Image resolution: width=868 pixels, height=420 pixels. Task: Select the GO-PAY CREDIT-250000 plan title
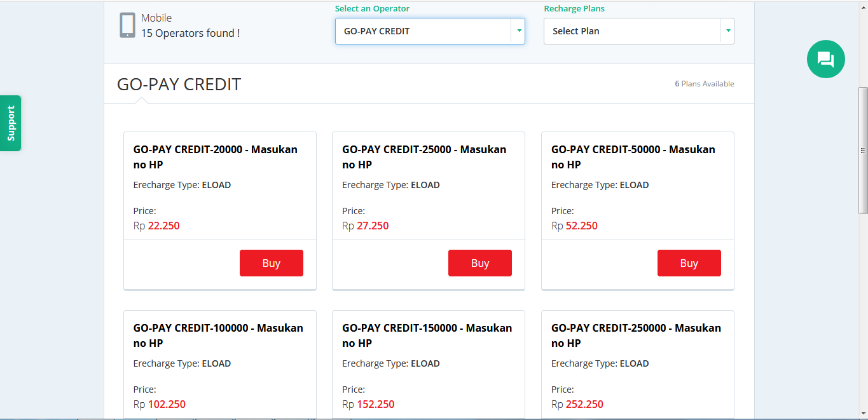click(x=637, y=335)
